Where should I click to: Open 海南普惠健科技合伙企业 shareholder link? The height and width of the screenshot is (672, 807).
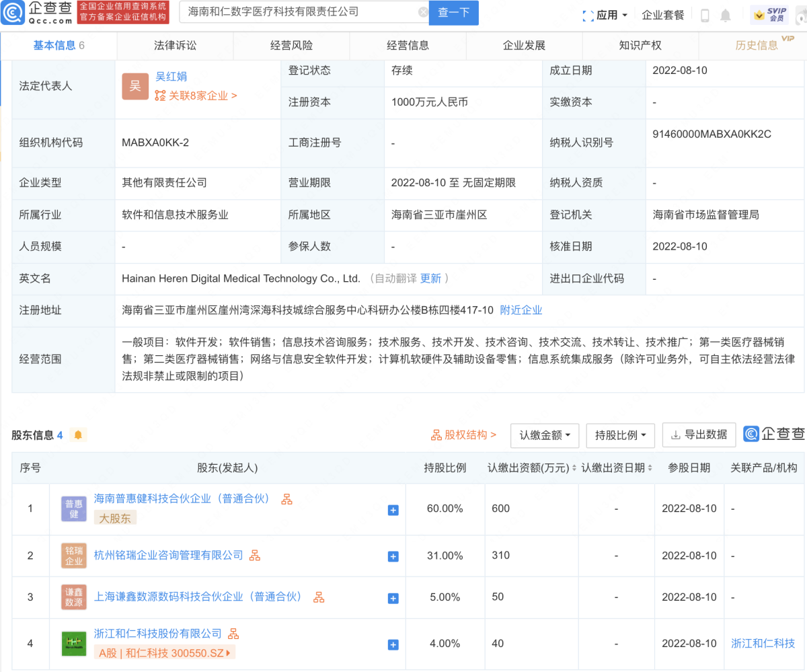pos(182,498)
